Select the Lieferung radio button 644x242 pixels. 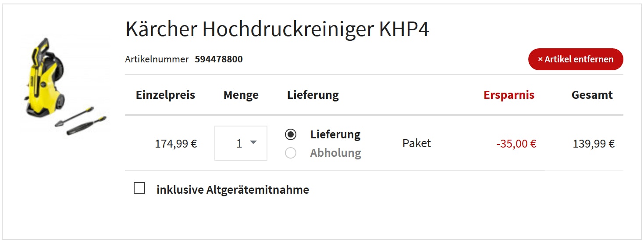(x=290, y=134)
